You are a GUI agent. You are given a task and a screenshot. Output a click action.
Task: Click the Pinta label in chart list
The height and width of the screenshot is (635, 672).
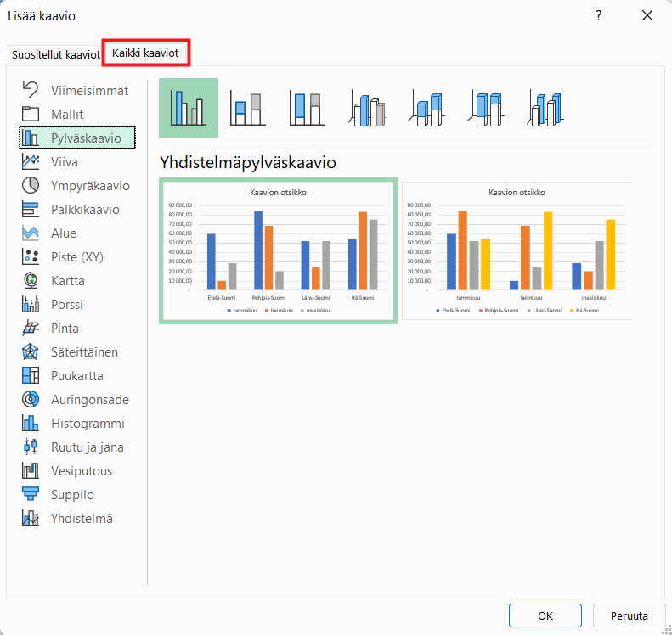pyautogui.click(x=65, y=328)
